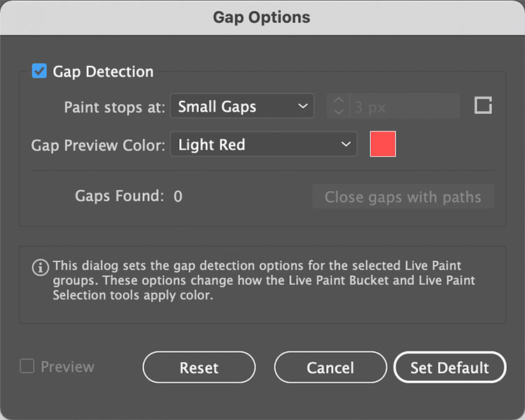This screenshot has height=420, width=525.
Task: Open the Paint stops at dropdown
Action: 242,106
